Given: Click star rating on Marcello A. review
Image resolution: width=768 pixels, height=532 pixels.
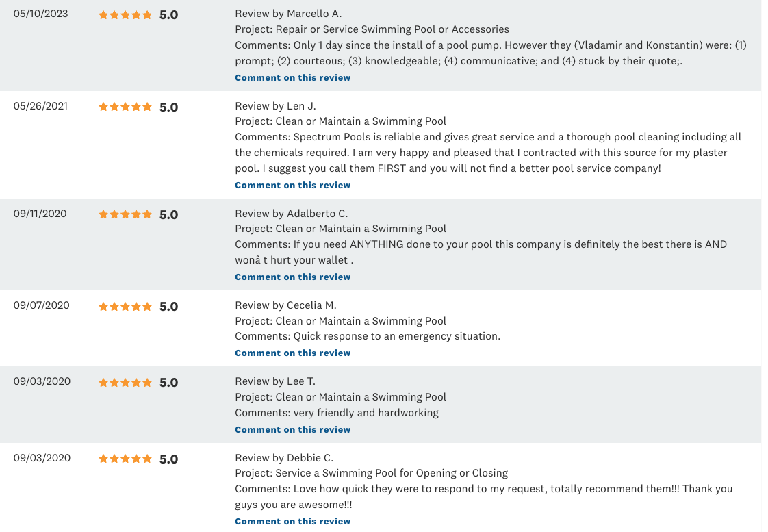Looking at the screenshot, I should point(125,14).
